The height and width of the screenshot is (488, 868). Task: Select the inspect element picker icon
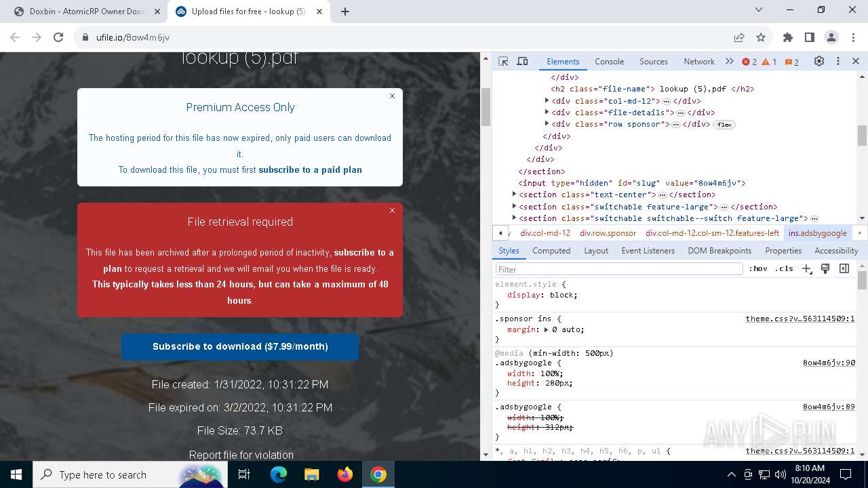[503, 61]
